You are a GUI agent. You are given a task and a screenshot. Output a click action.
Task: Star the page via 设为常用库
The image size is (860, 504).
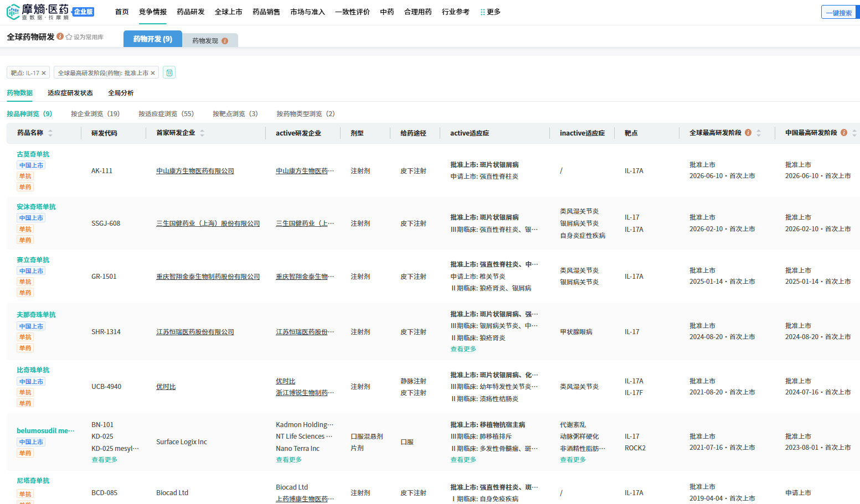click(x=85, y=37)
